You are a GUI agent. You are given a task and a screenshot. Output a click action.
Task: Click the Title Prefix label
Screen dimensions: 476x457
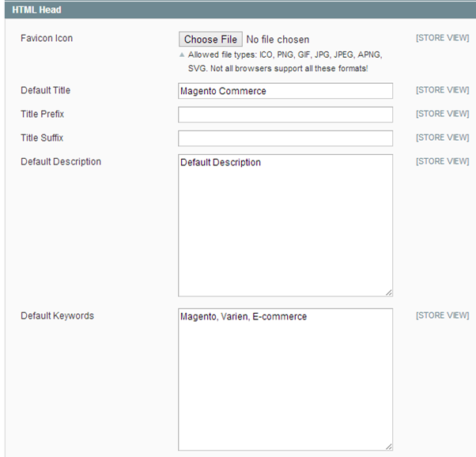pyautogui.click(x=42, y=115)
